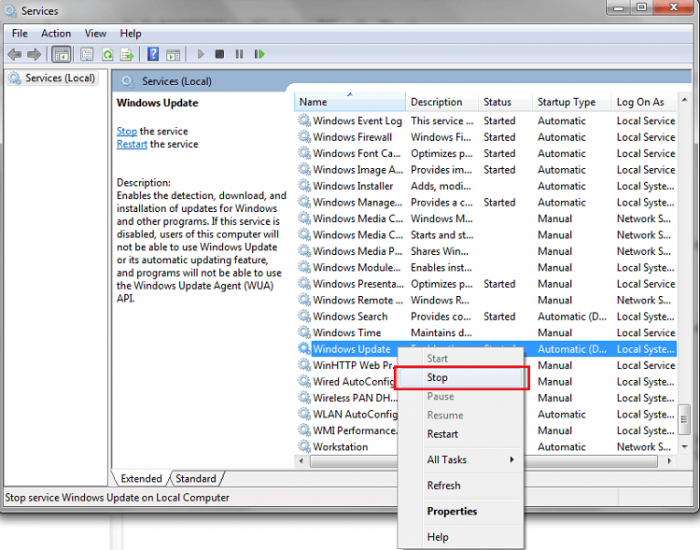Expand All Tasks submenu arrow
The width and height of the screenshot is (700, 550).
click(x=512, y=459)
